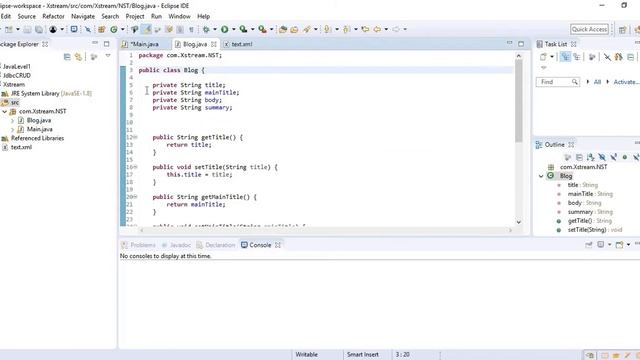Click the Task List Find field
The height and width of the screenshot is (360, 640).
(558, 82)
